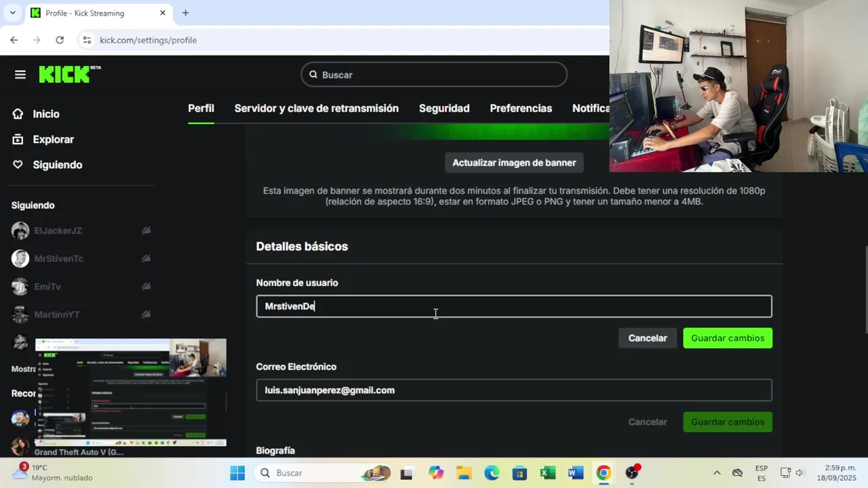This screenshot has width=868, height=488.
Task: Reload the page with the refresh icon
Action: click(x=60, y=40)
